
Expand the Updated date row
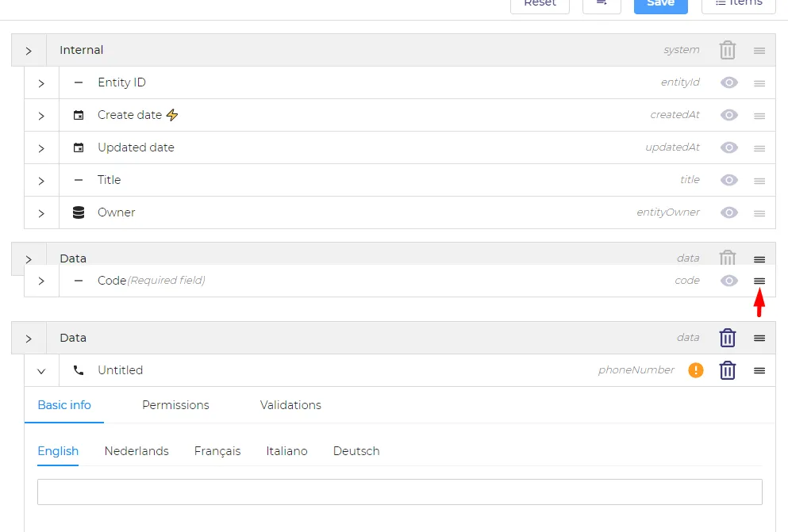click(41, 148)
